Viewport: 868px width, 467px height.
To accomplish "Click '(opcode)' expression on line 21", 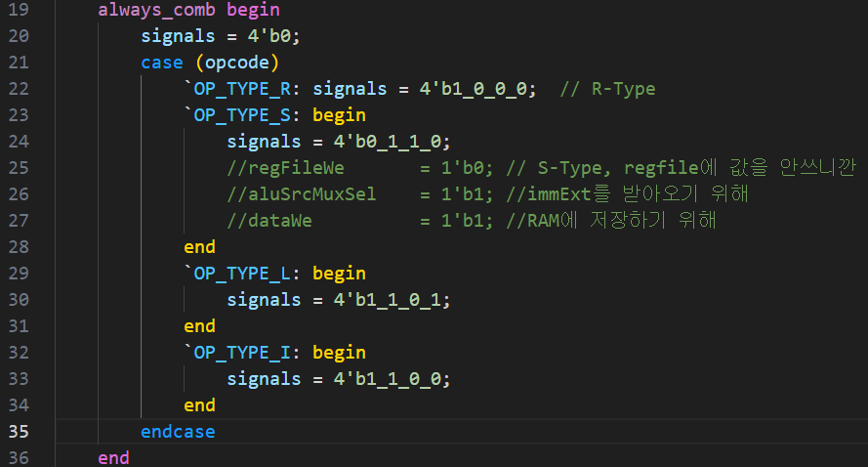I will click(x=237, y=63).
